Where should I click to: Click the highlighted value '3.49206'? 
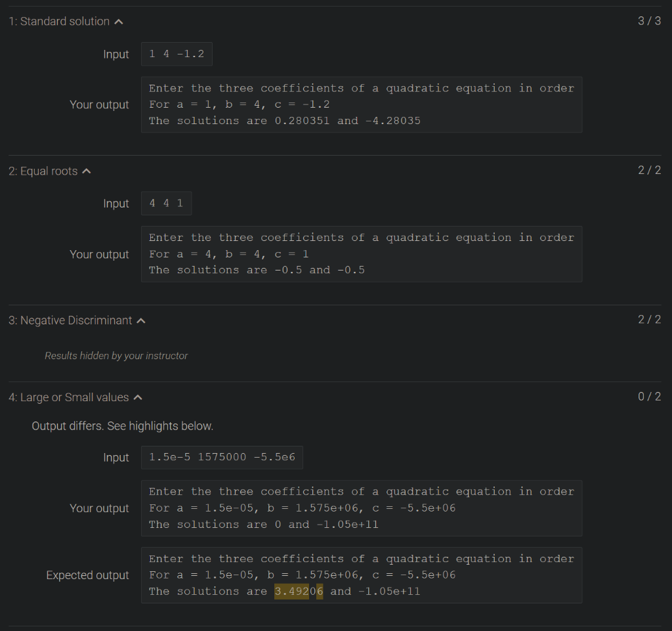pyautogui.click(x=299, y=591)
